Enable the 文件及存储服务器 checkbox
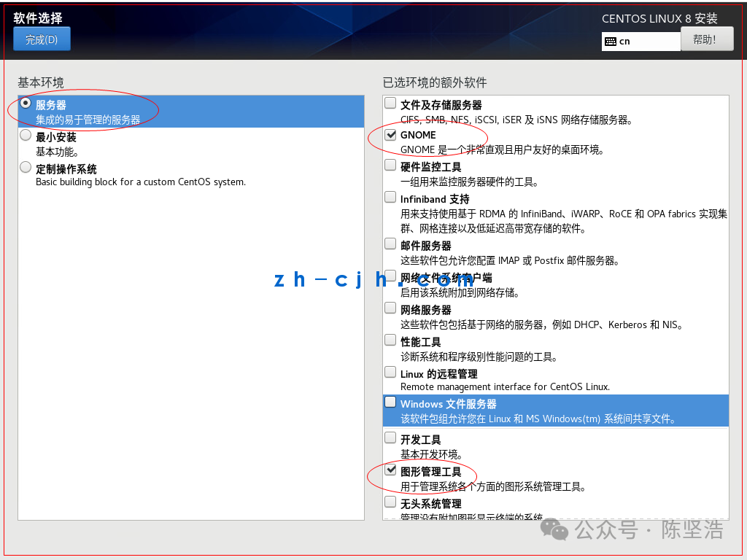This screenshot has width=747, height=560. click(390, 103)
